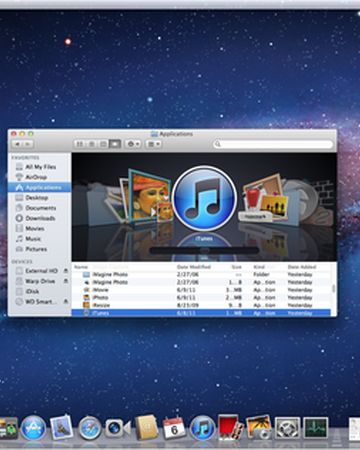Screen dimensions: 360x450
Task: Sort list by Kind column
Action: [259, 267]
